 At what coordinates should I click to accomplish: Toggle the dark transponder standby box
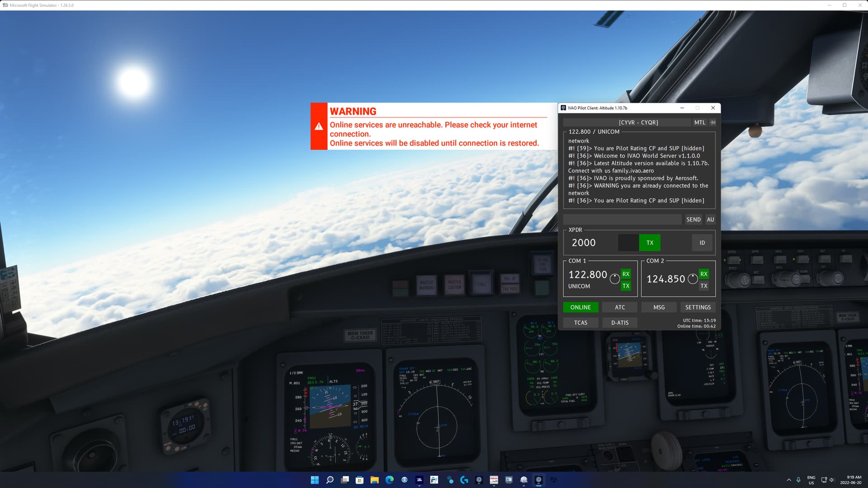[x=628, y=243]
